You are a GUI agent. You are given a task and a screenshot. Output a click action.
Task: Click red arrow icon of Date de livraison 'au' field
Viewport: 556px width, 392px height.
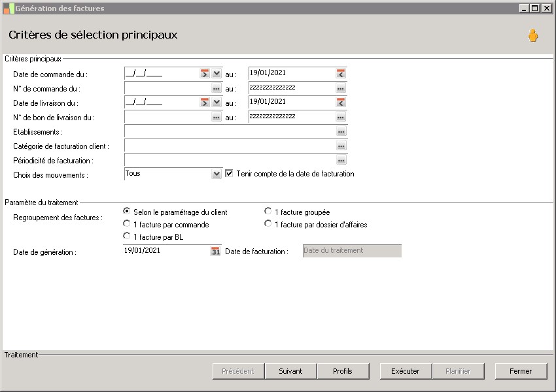[340, 103]
